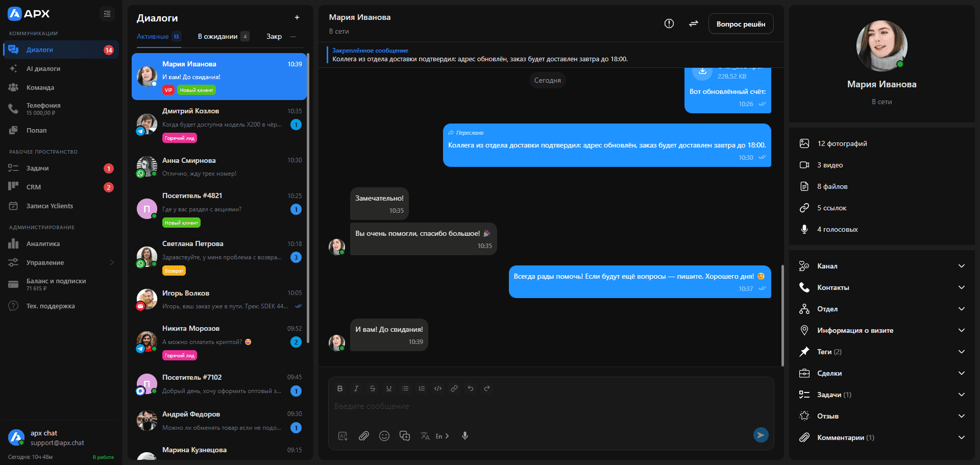Click the attachment paperclip in message toolbar
Screen dimensions: 980x465
point(364,436)
